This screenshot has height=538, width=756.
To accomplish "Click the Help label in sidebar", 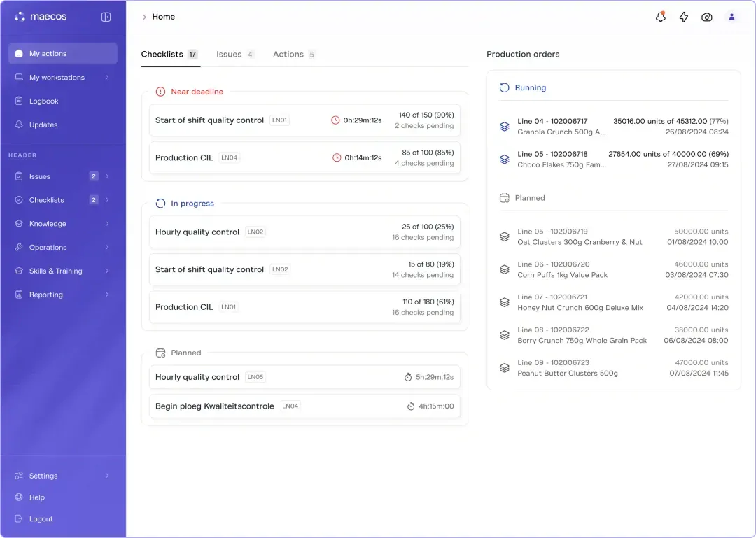I will click(36, 497).
